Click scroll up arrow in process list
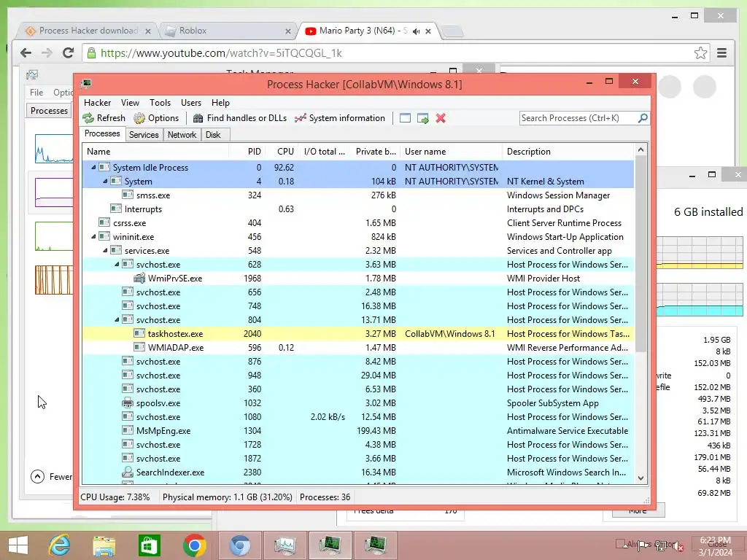747x560 pixels. [x=640, y=149]
